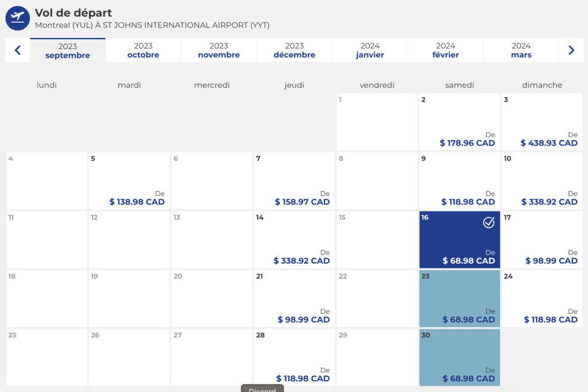Select September 5 fare $138.98 CAD

pyautogui.click(x=129, y=180)
